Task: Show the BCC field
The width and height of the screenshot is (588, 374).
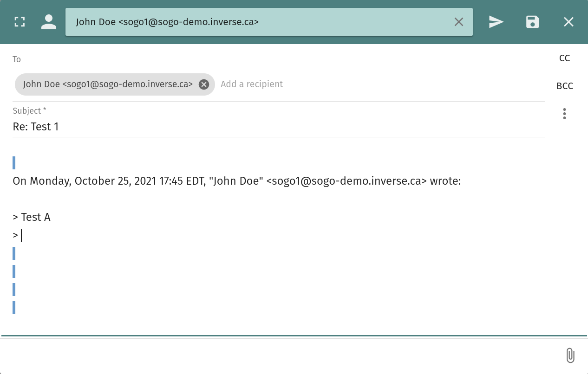Action: [x=564, y=86]
